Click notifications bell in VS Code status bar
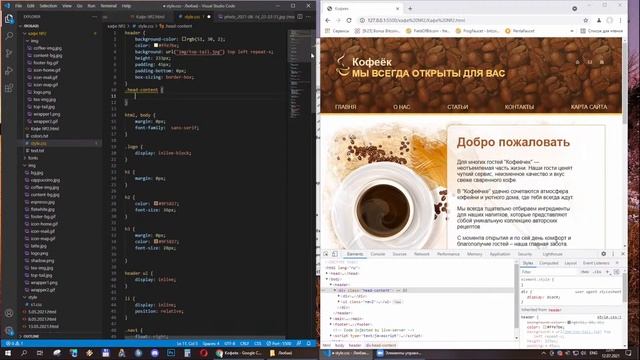Screen dimensions: 640x360 pos(309,344)
